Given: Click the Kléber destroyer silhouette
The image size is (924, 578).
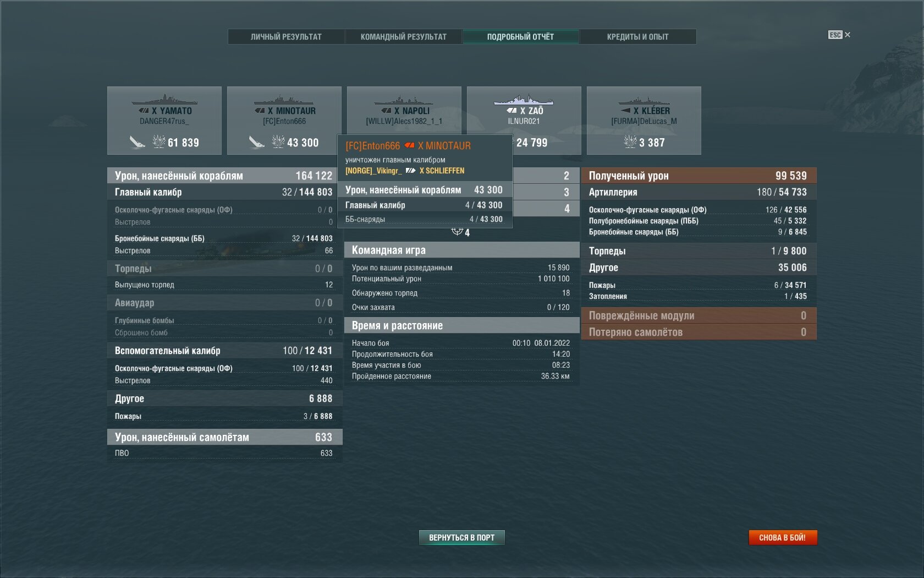Looking at the screenshot, I should pyautogui.click(x=644, y=101).
